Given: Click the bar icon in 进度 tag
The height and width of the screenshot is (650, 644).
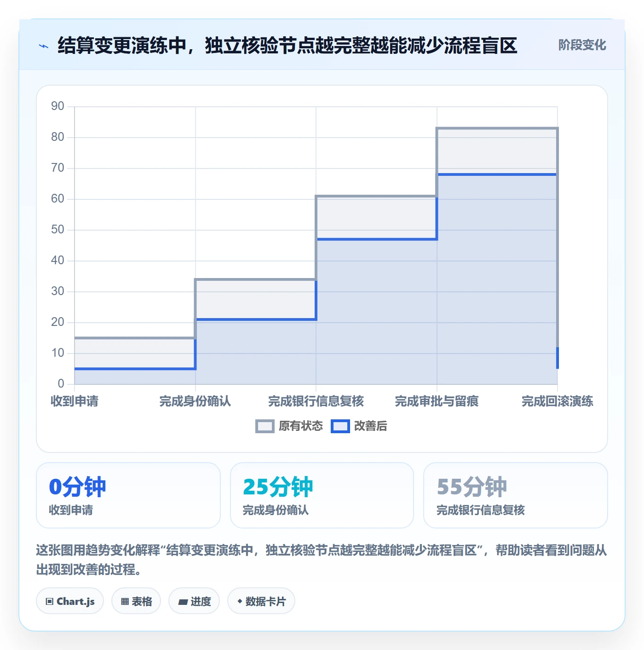Looking at the screenshot, I should point(183,602).
